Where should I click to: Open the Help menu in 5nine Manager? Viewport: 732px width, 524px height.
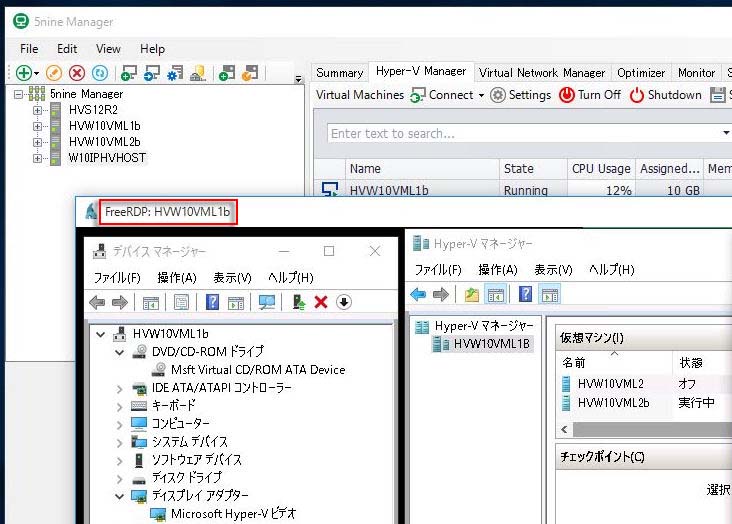click(x=152, y=49)
